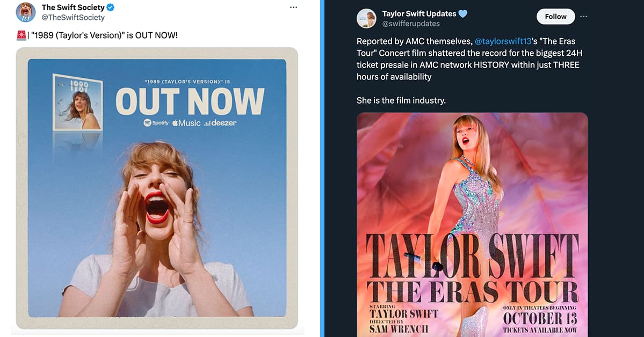Open more options on Taylor Swift Updates post
This screenshot has height=337, width=644.
(584, 17)
